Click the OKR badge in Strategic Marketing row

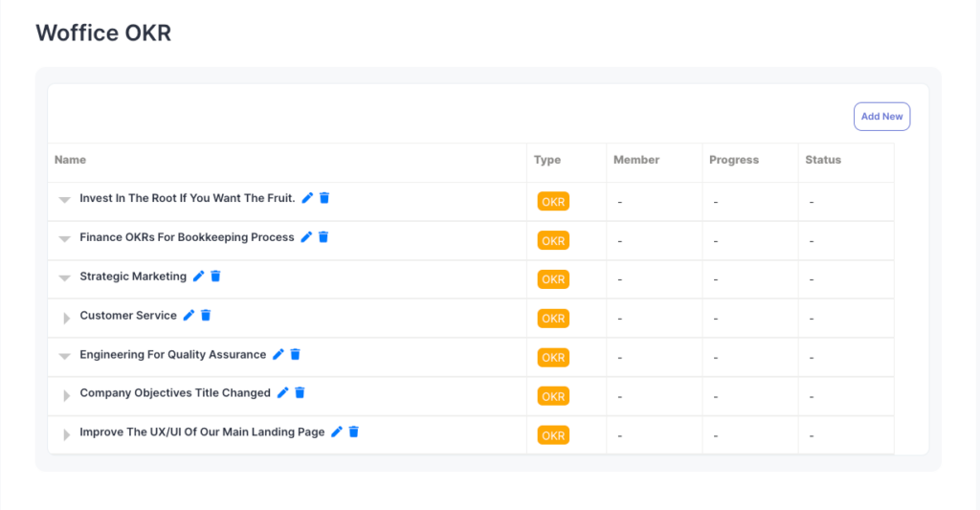click(553, 279)
